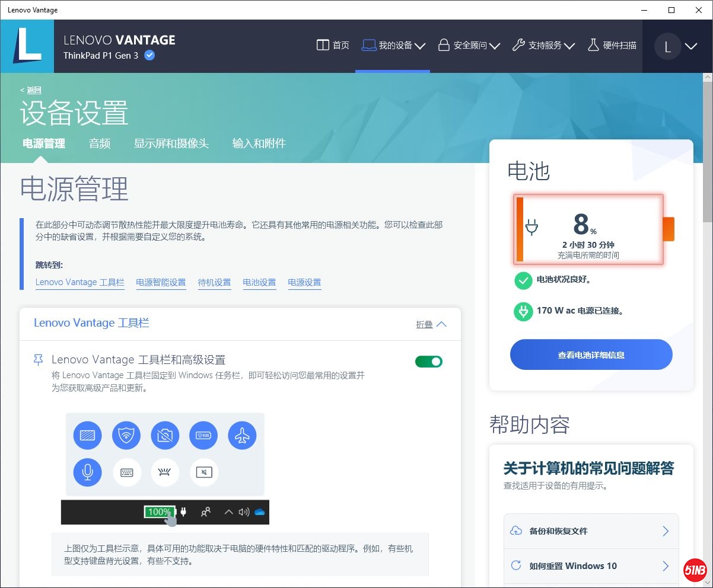Screen dimensions: 713x588
Task: Click the battery charge icon in preview
Action: click(x=203, y=437)
